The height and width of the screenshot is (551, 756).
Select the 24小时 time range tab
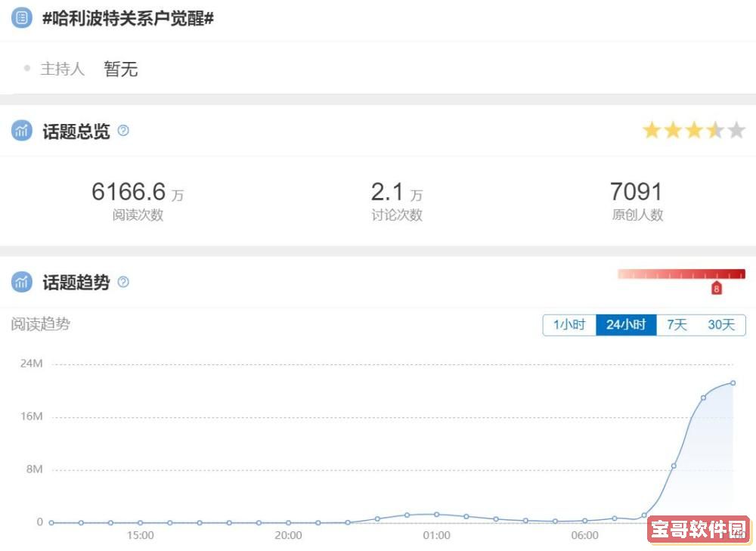coord(626,324)
